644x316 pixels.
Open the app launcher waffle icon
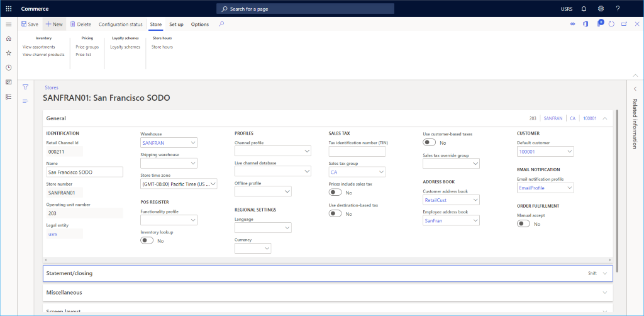point(9,8)
